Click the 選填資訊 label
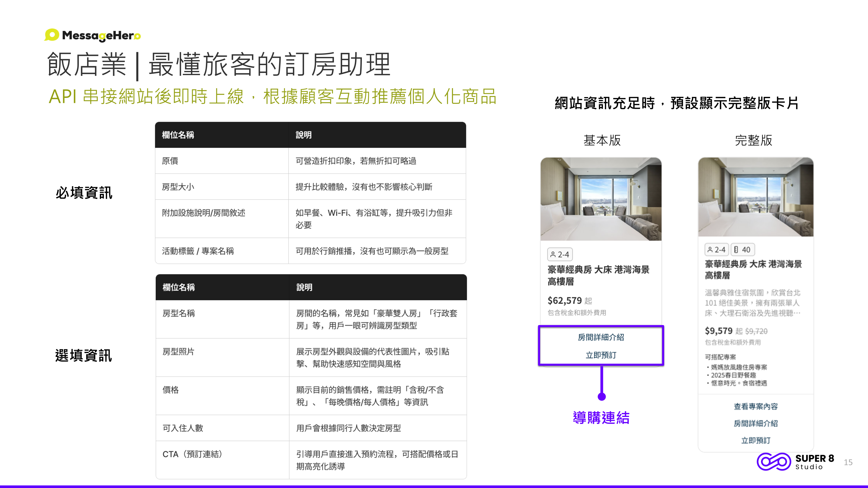 tap(84, 355)
